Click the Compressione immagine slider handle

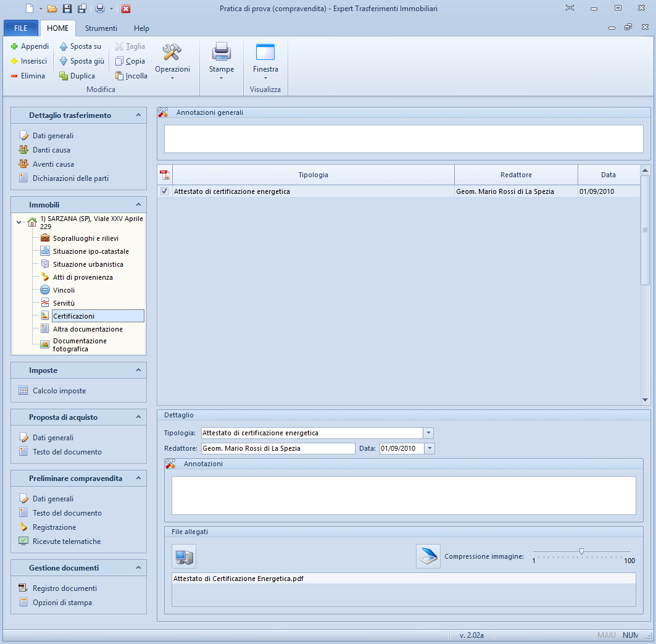pos(581,551)
